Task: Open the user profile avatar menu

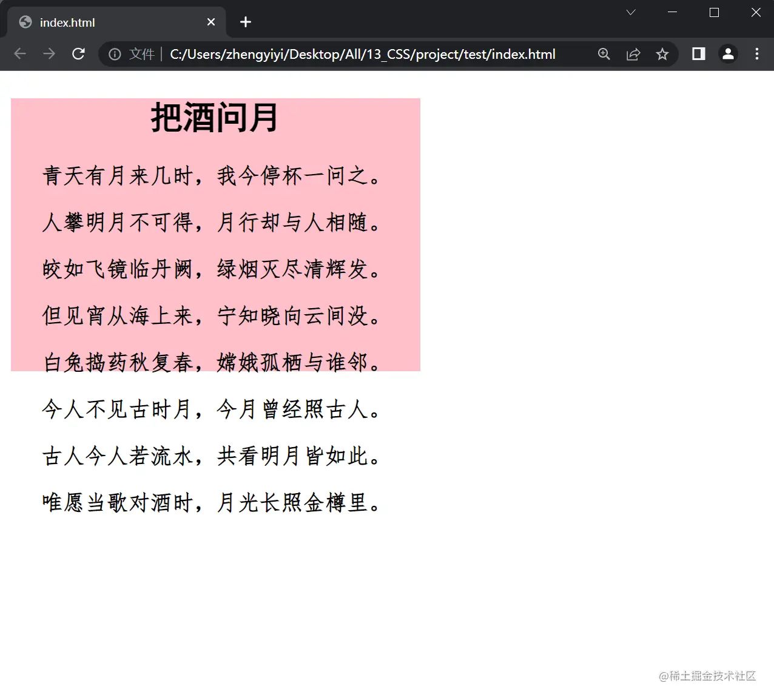Action: (x=728, y=54)
